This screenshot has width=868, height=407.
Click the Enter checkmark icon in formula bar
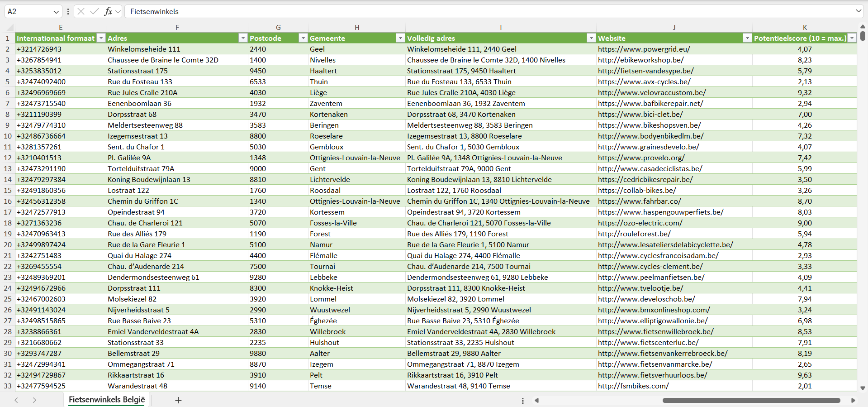94,11
